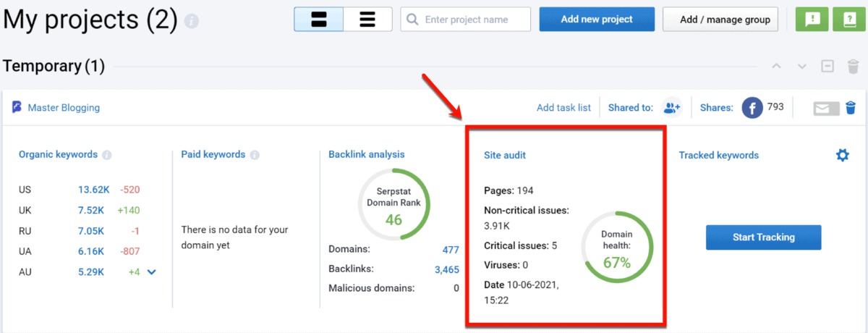Click the Domains count 477

coord(451,250)
